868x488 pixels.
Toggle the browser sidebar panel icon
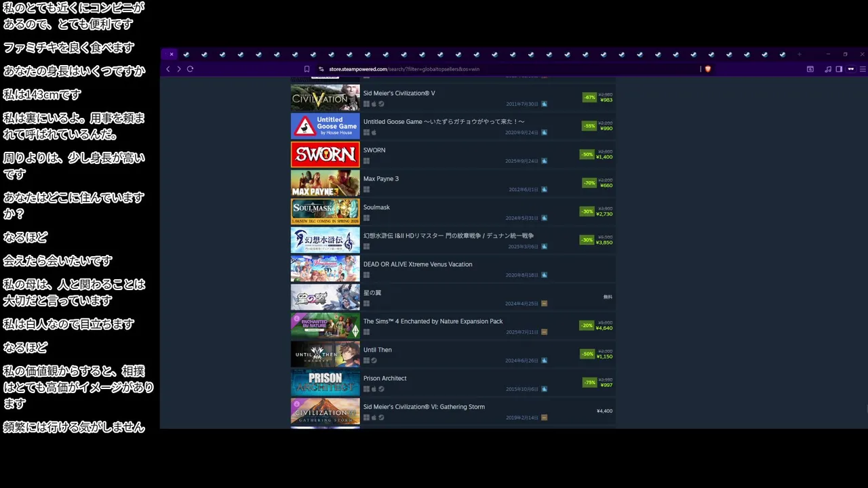point(839,69)
